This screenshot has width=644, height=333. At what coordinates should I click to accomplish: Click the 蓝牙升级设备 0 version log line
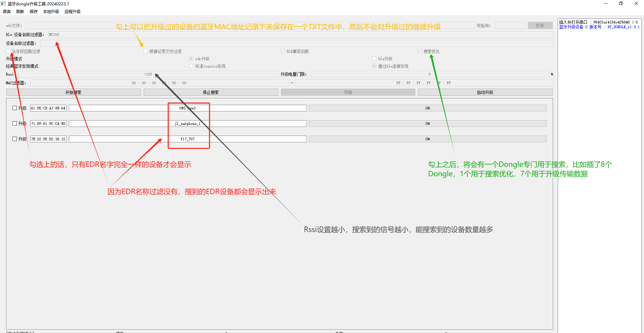(x=599, y=27)
